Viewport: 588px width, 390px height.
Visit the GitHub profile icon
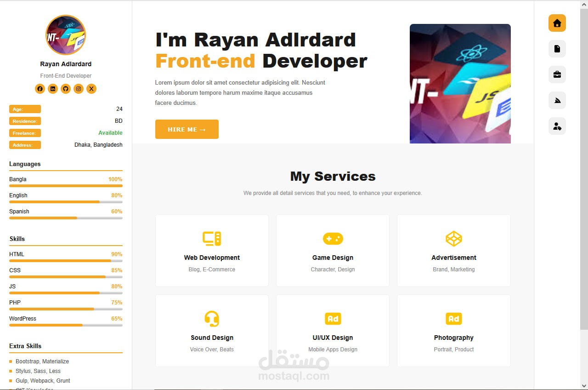click(66, 89)
